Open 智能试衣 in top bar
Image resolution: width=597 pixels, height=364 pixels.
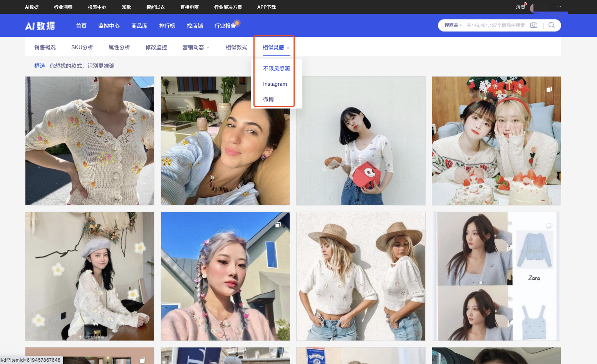156,7
